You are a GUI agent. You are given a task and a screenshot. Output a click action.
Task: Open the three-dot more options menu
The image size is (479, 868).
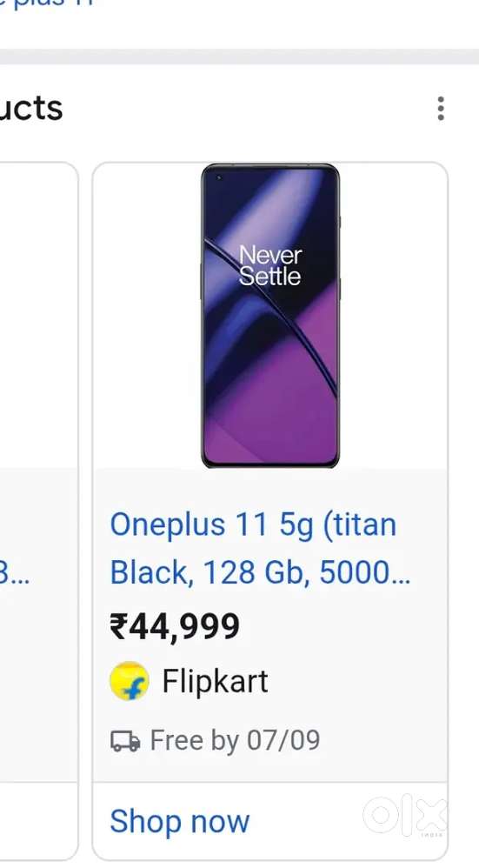pos(440,108)
